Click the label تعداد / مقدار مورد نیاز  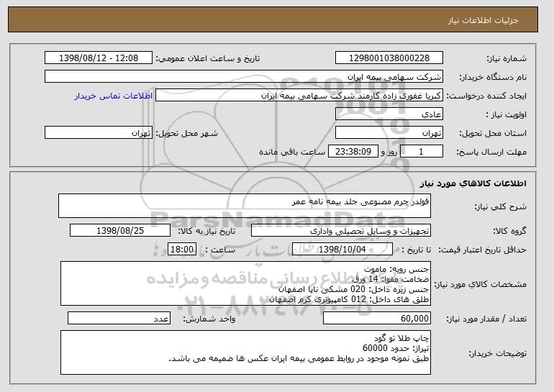486,319
